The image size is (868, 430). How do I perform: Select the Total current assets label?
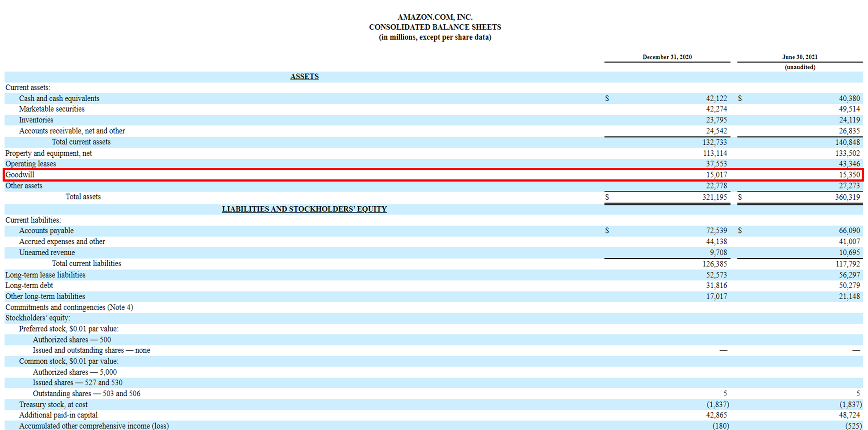(x=81, y=142)
